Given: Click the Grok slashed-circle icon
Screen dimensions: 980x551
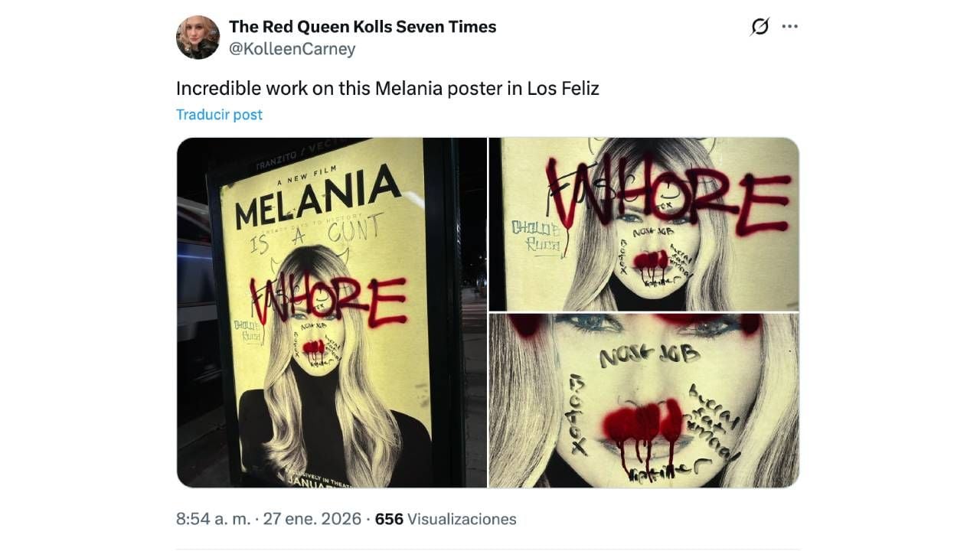Looking at the screenshot, I should [759, 28].
